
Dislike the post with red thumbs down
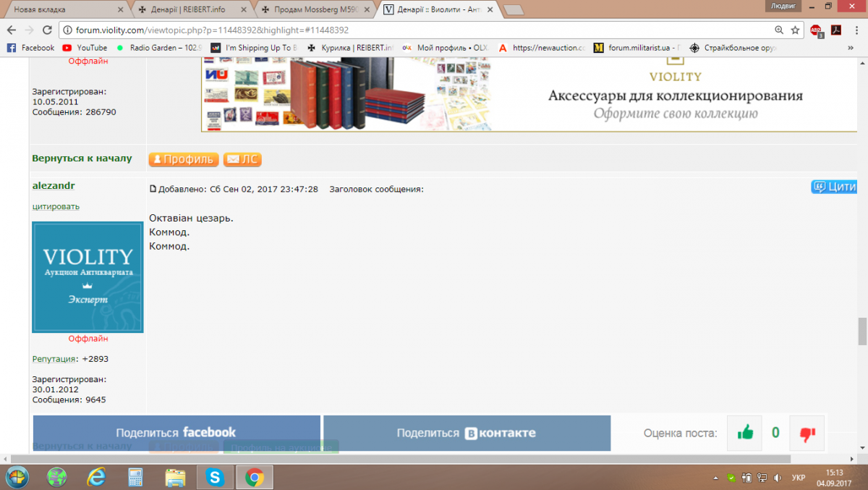point(807,433)
